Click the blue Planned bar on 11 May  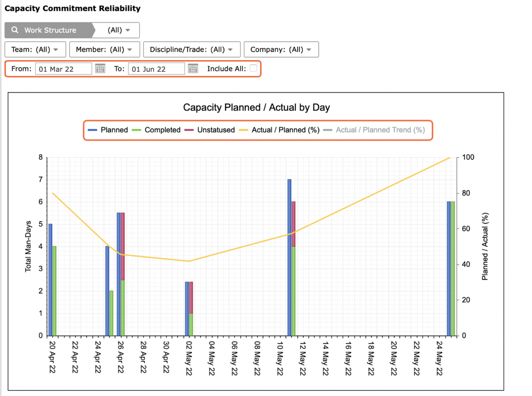click(289, 258)
